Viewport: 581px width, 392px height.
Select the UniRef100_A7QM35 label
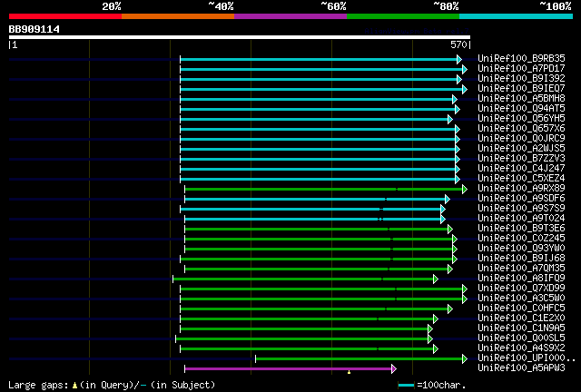(521, 269)
